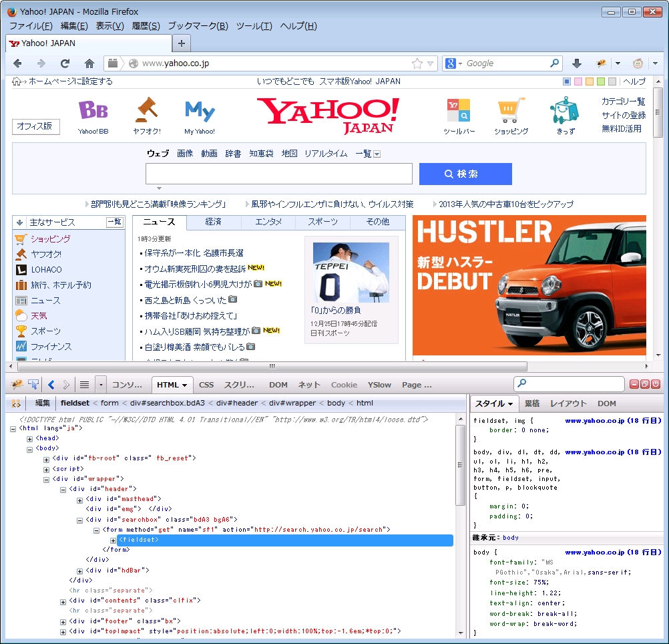The width and height of the screenshot is (669, 644).
Task: Open the Google search engine dropdown
Action: pos(461,63)
